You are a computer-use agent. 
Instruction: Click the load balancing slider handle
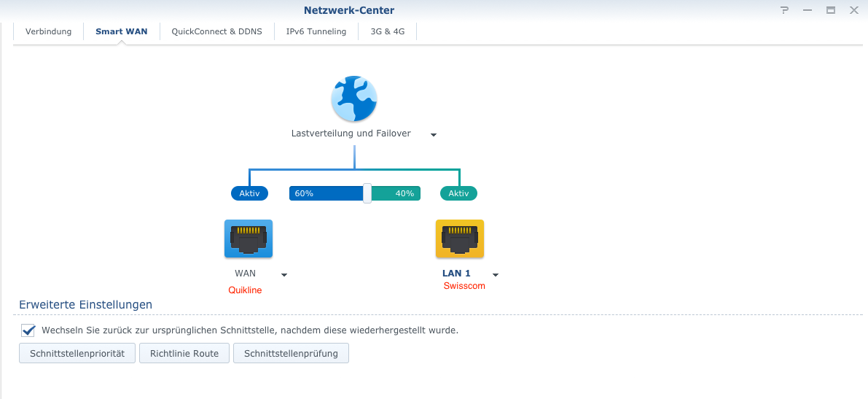point(367,193)
